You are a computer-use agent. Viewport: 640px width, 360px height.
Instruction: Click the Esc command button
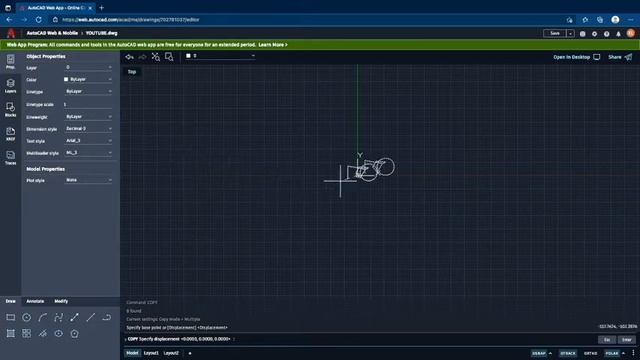coord(607,340)
